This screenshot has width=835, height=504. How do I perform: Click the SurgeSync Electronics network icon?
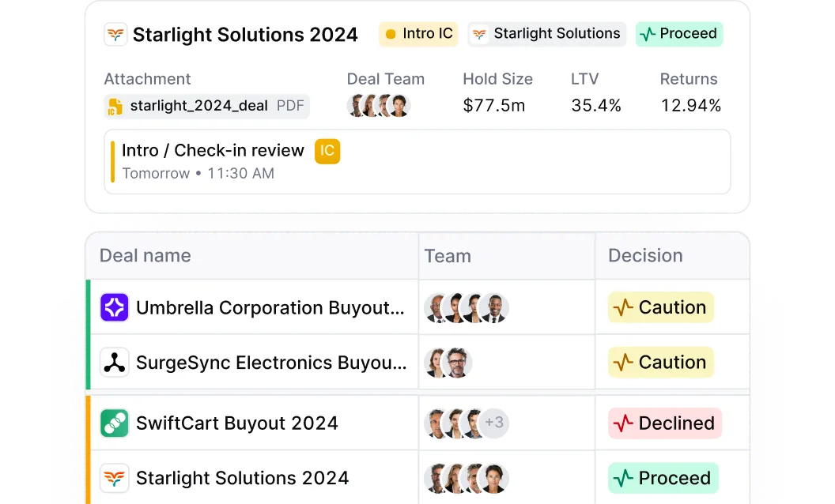[114, 362]
